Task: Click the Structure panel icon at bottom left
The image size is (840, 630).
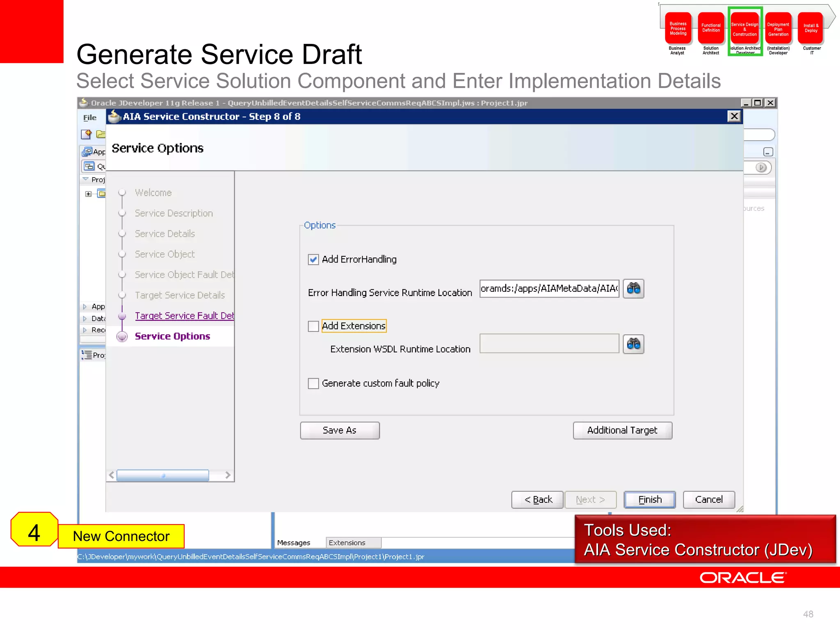Action: 87,355
